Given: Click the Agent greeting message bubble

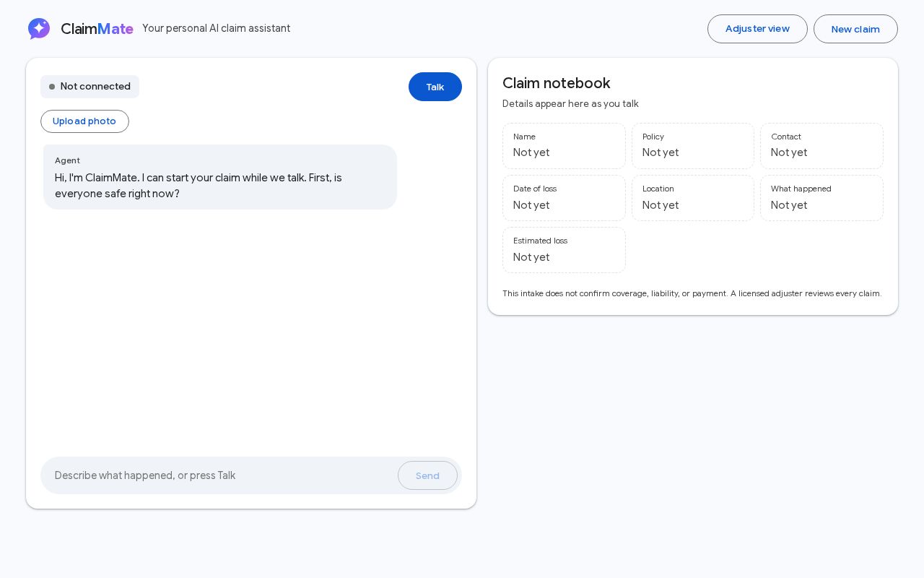Looking at the screenshot, I should 220,177.
